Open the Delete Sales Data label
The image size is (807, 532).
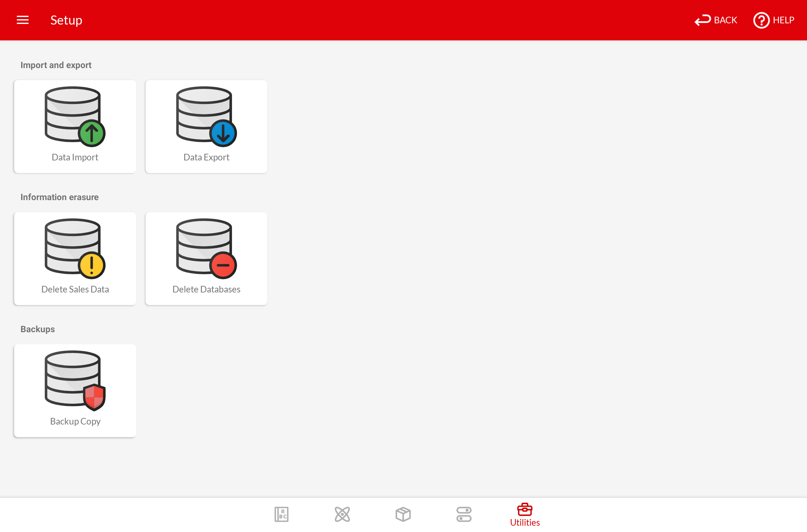(x=75, y=289)
